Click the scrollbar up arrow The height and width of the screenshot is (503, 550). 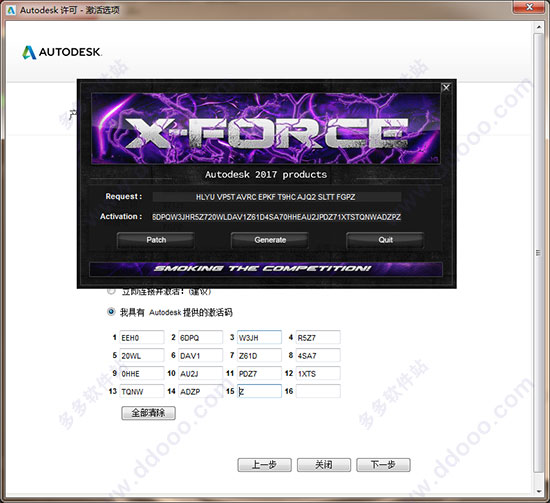pos(538,27)
